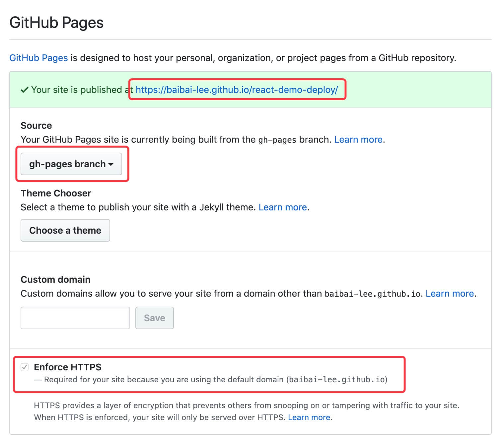
Task: Click the gh-pages code text in Source description
Action: click(277, 140)
